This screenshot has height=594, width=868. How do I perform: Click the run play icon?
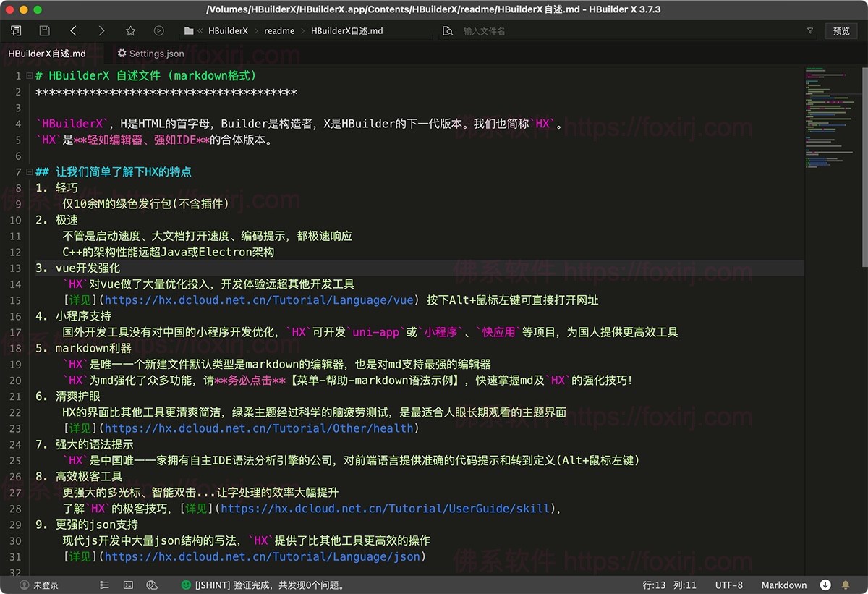(159, 31)
